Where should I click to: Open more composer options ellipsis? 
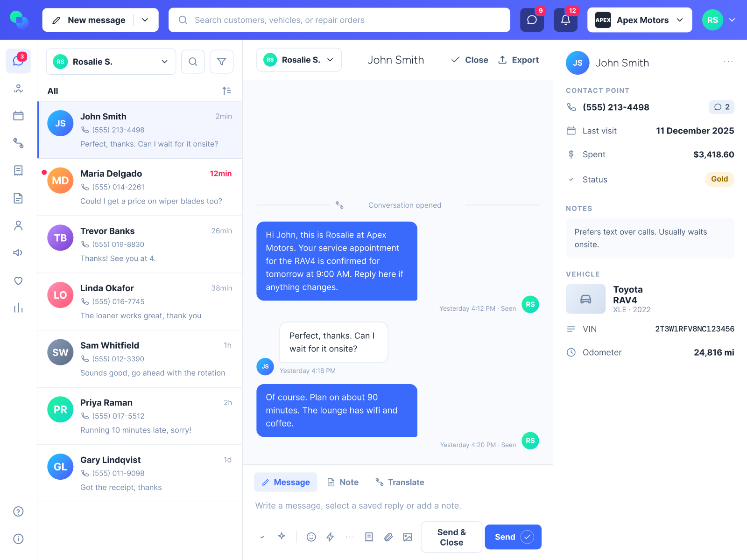pos(350,537)
